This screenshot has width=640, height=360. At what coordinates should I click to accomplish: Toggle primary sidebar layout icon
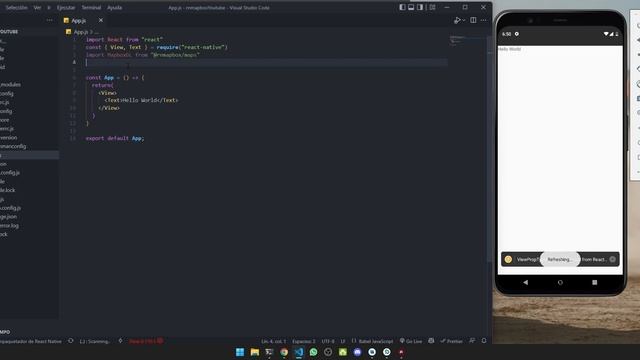[402, 7]
